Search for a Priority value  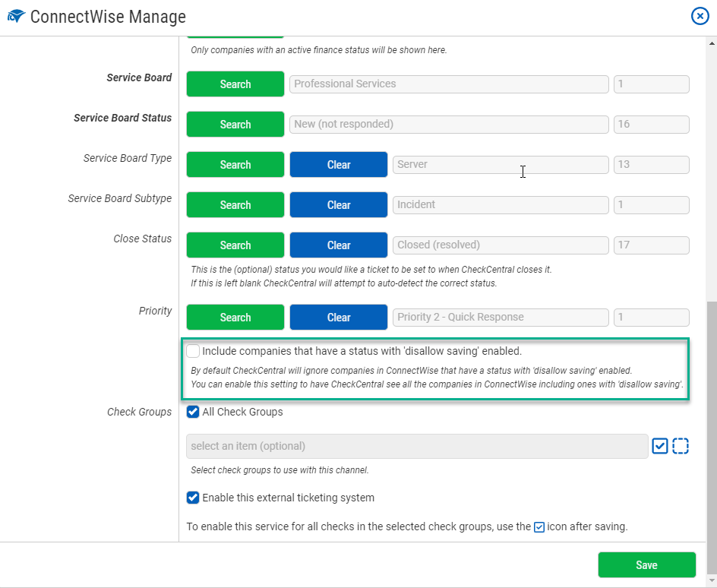coord(235,317)
